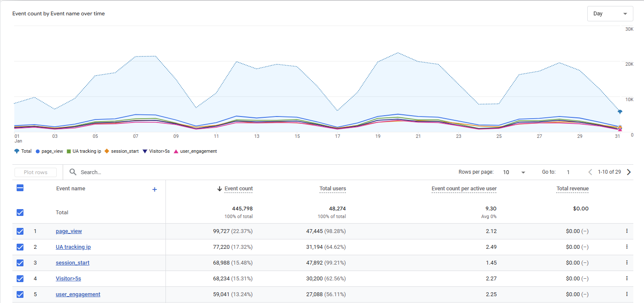The width and height of the screenshot is (644, 303).
Task: Open more options for session_start row
Action: [x=627, y=262]
